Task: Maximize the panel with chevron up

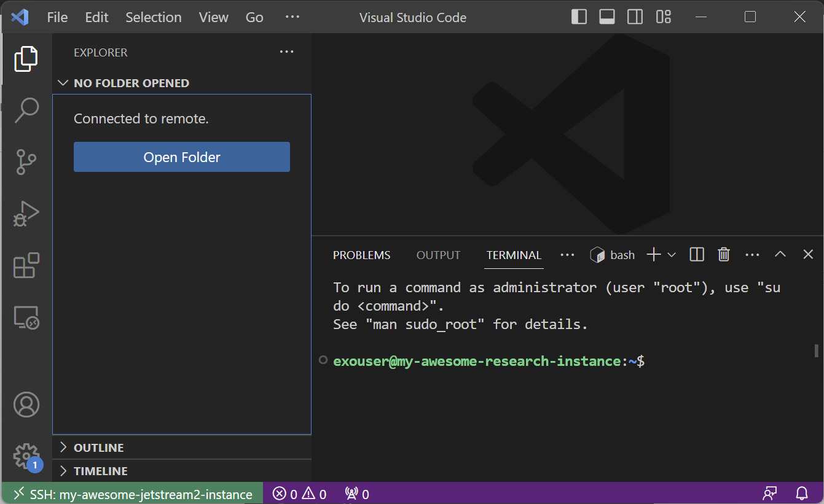Action: point(780,254)
